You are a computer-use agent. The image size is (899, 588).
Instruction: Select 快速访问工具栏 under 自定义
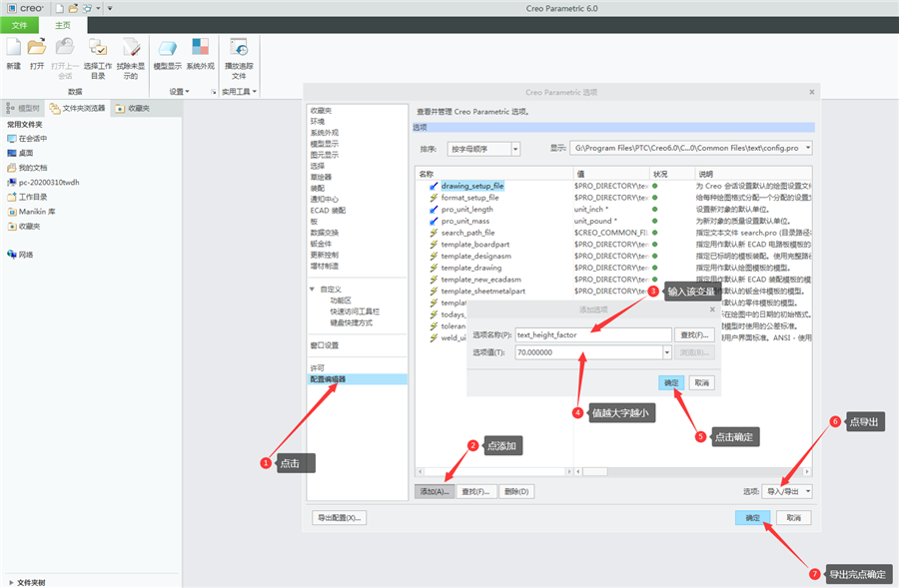(x=355, y=311)
